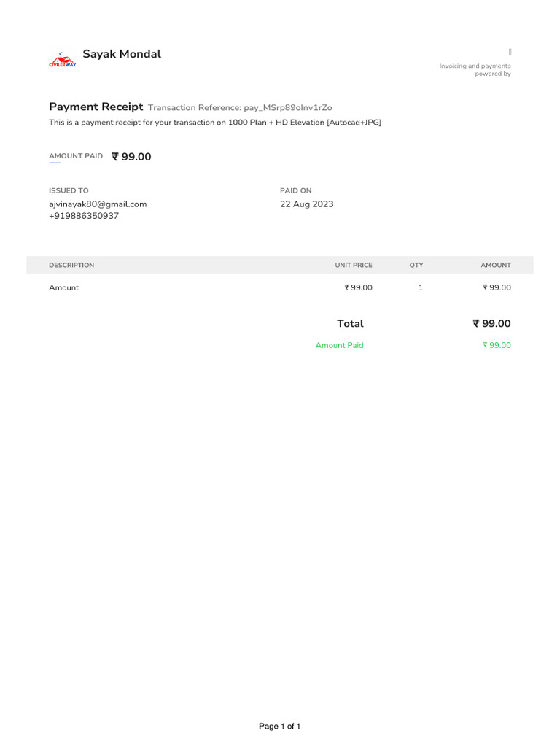Click the DESCRIPTION column header
The image size is (560, 747).
(71, 265)
